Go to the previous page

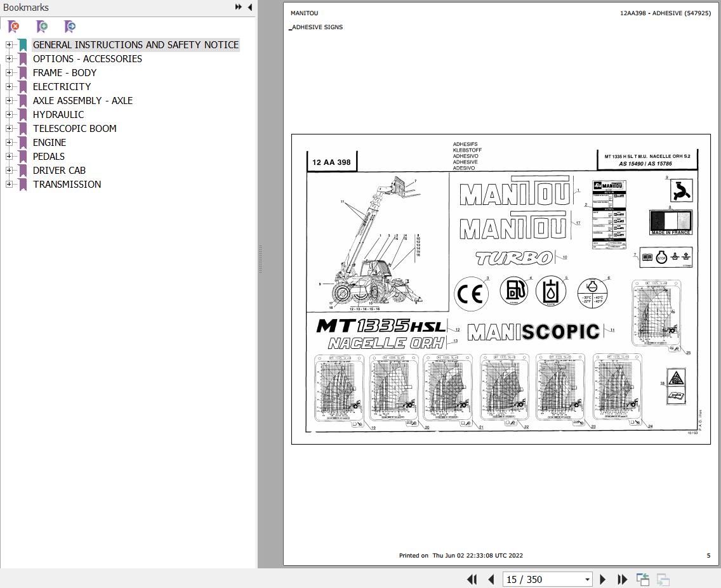coord(491,580)
